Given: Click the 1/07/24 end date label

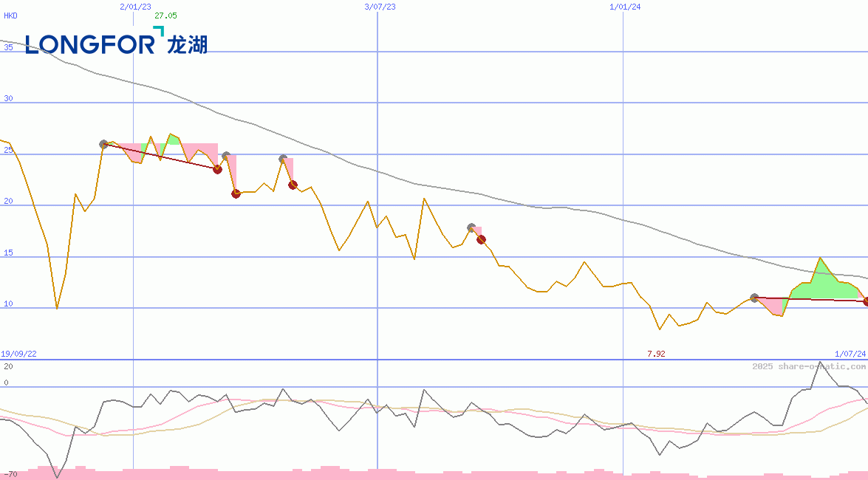Looking at the screenshot, I should point(850,353).
